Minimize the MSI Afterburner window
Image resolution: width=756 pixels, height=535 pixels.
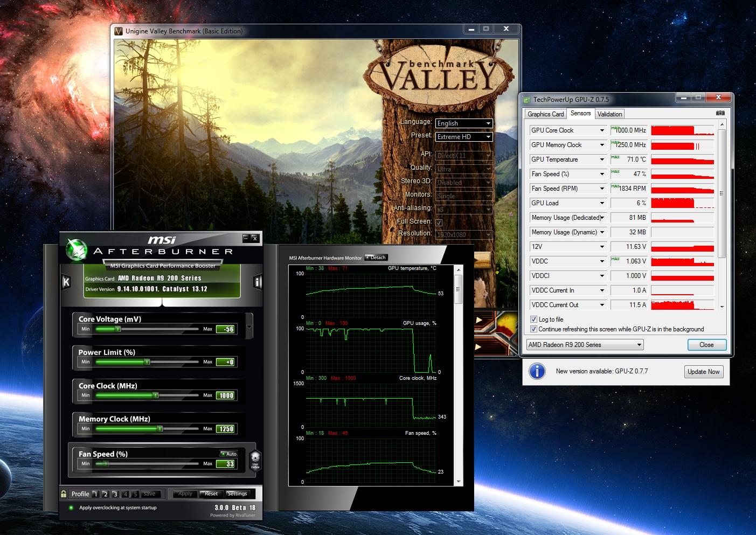point(246,238)
